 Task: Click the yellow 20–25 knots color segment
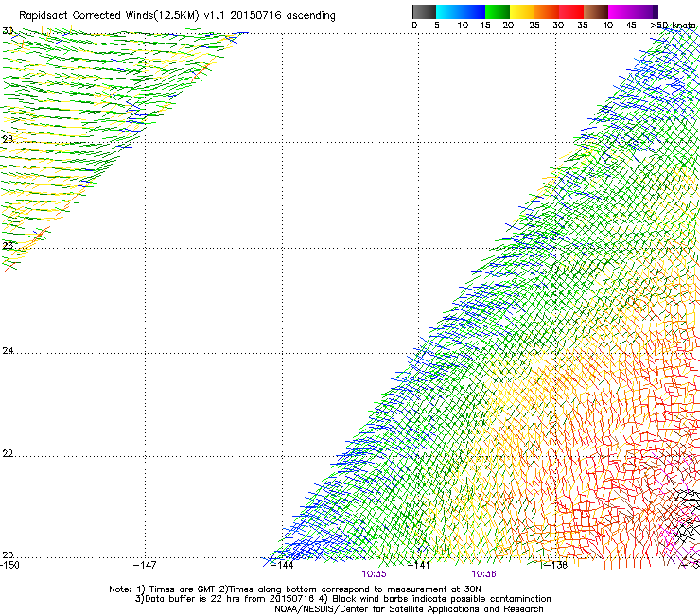pyautogui.click(x=522, y=11)
